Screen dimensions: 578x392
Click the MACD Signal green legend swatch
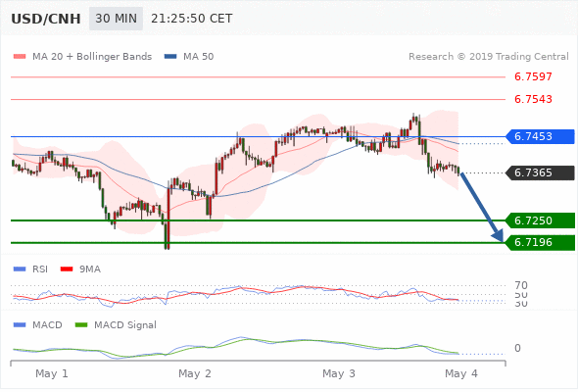pos(81,325)
